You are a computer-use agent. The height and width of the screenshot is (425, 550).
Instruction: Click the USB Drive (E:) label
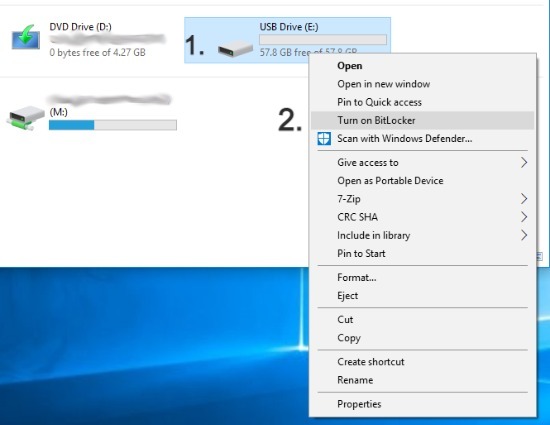289,27
